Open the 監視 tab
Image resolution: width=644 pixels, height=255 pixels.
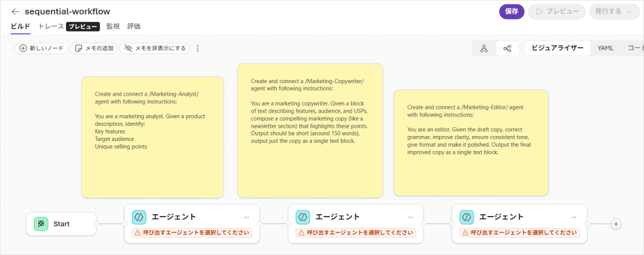113,26
